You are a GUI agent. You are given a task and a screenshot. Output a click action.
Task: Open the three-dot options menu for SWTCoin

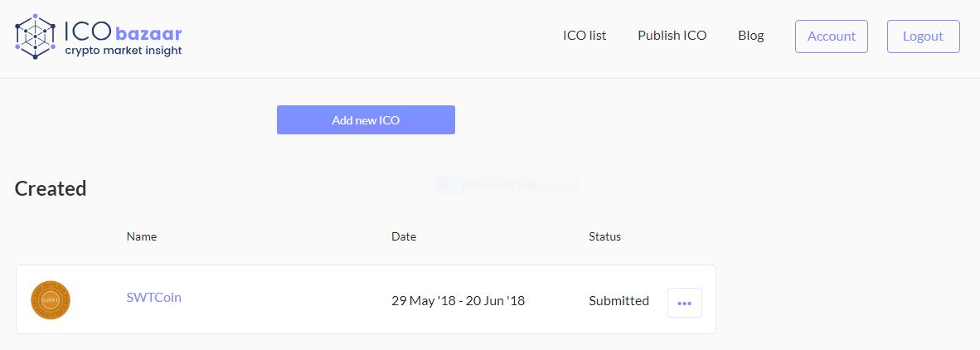684,303
